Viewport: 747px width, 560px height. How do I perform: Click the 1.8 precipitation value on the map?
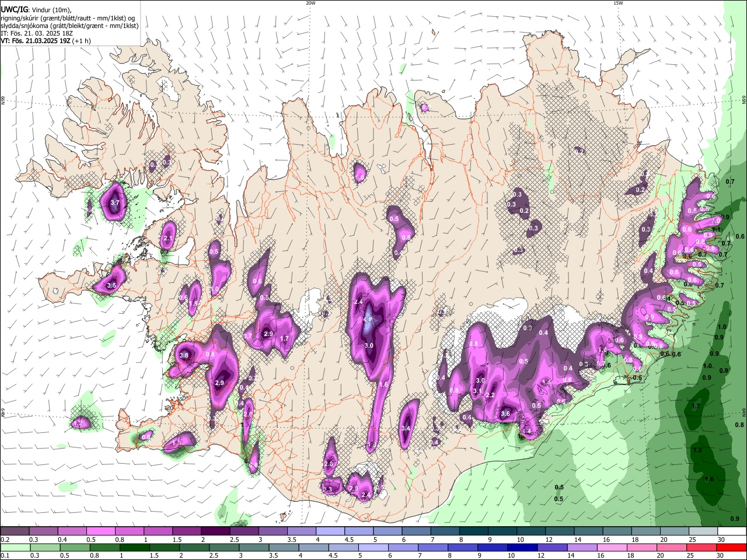click(x=194, y=303)
